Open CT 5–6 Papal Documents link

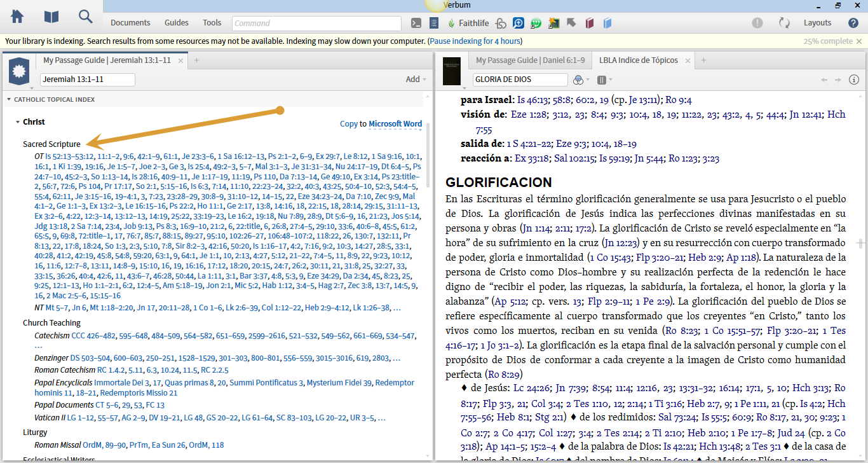[108, 405]
